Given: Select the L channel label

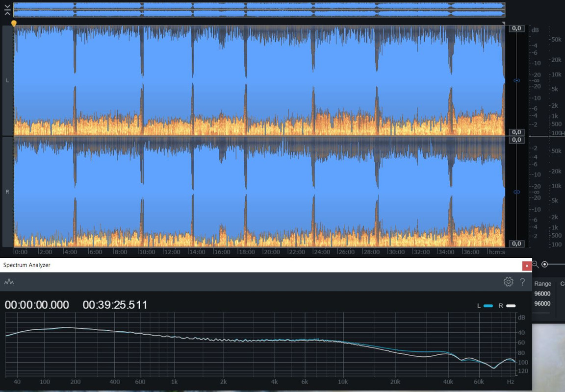Looking at the screenshot, I should coord(7,81).
